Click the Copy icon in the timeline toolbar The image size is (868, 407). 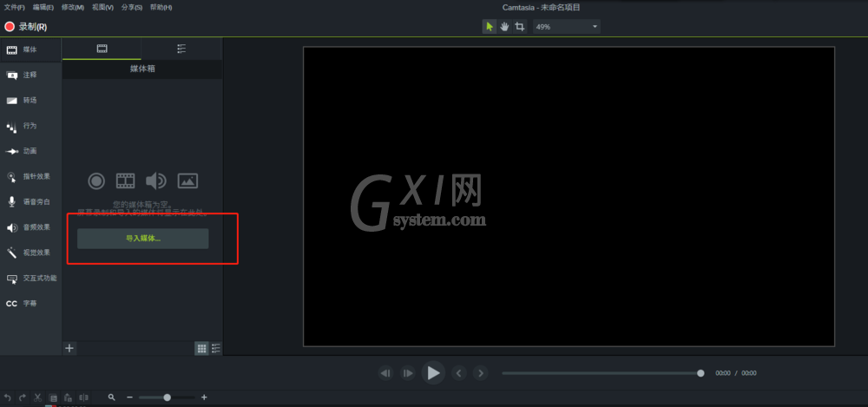point(53,397)
